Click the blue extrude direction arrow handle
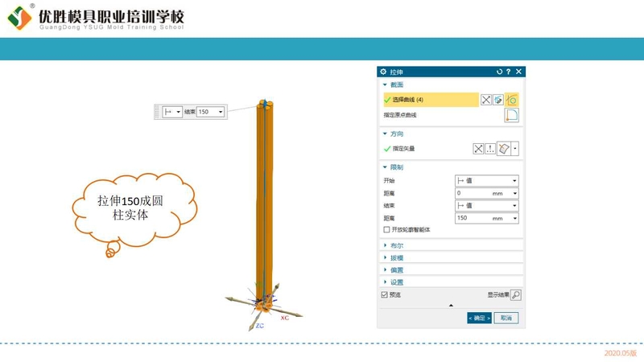This screenshot has height=362, width=644. (265, 103)
